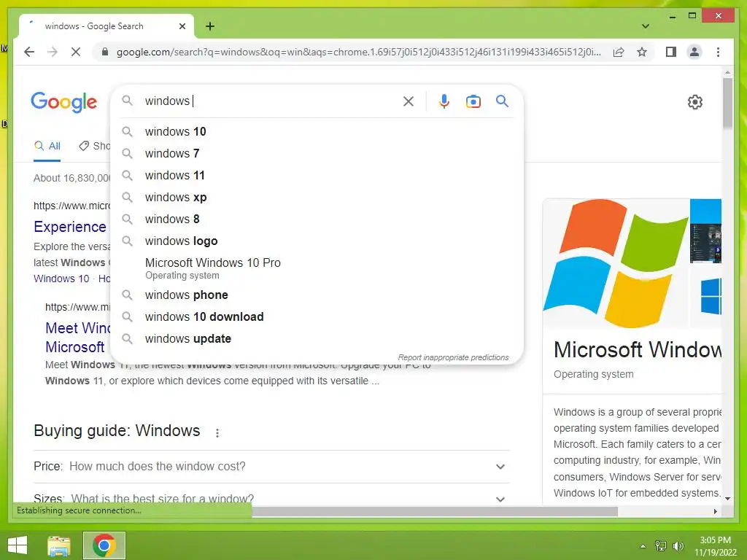The width and height of the screenshot is (747, 560).
Task: Select suggestion windows 10
Action: pos(317,131)
